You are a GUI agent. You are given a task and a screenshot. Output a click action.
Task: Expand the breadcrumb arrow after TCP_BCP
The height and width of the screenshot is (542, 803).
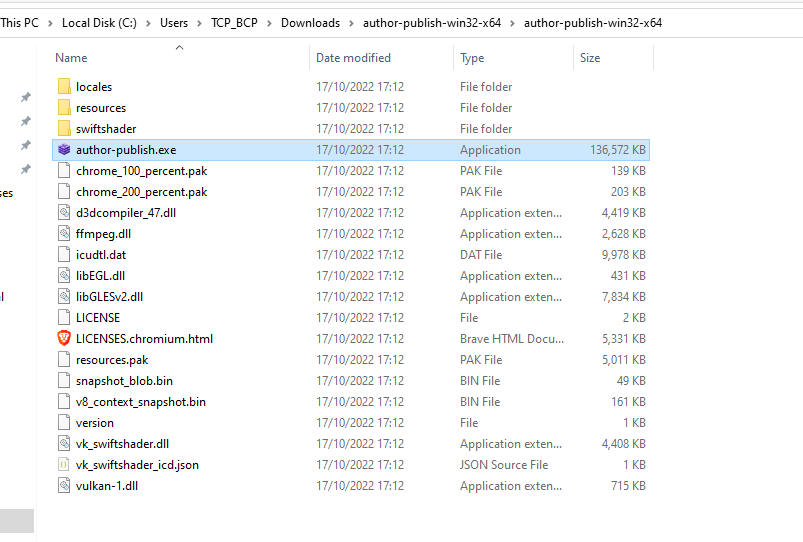point(269,23)
